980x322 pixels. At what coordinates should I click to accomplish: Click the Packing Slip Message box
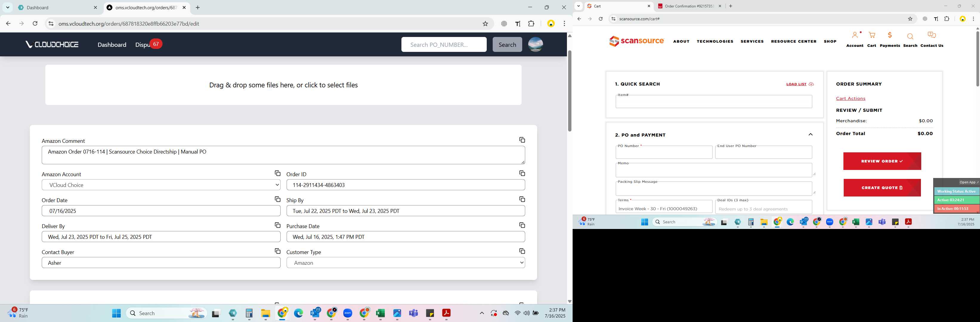point(714,188)
